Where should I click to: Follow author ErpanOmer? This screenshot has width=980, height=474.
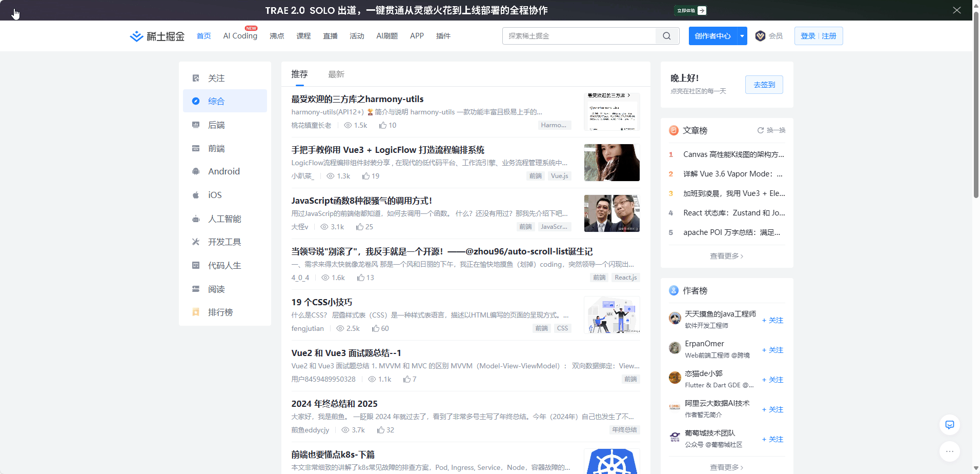772,350
